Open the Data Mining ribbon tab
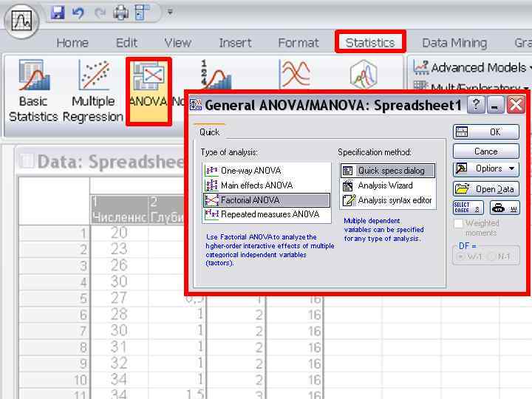Viewport: 532px width, 399px height. click(454, 43)
